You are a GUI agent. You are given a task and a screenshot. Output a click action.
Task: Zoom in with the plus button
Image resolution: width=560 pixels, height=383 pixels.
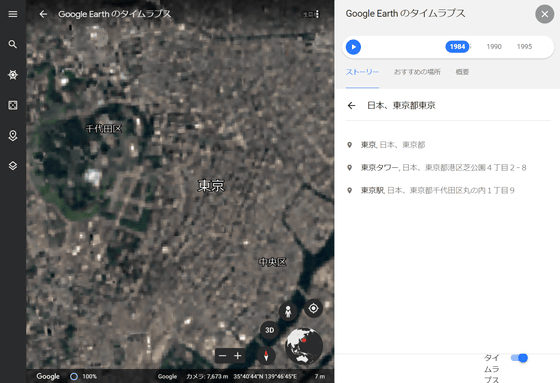pos(238,355)
